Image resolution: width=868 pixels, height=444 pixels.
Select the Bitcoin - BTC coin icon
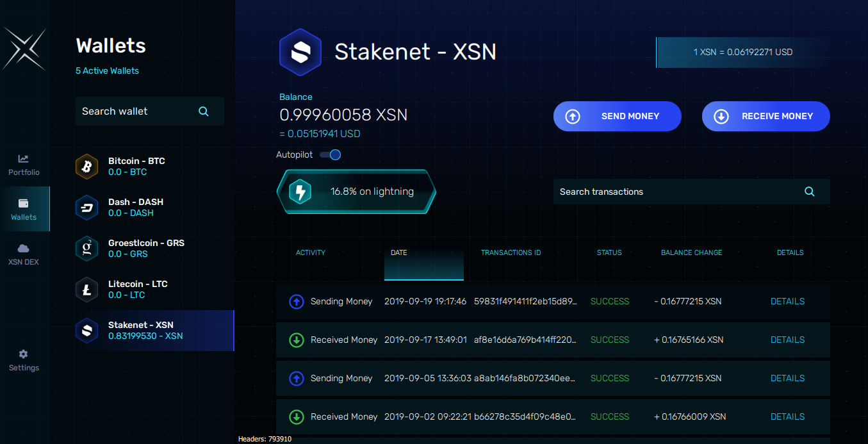point(86,167)
